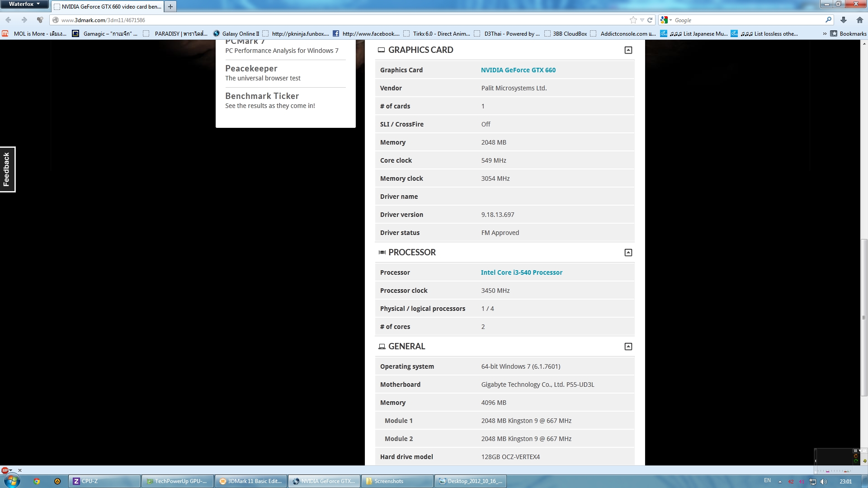Click the page vertical scrollbar thumb
The height and width of the screenshot is (488, 868).
[x=864, y=316]
